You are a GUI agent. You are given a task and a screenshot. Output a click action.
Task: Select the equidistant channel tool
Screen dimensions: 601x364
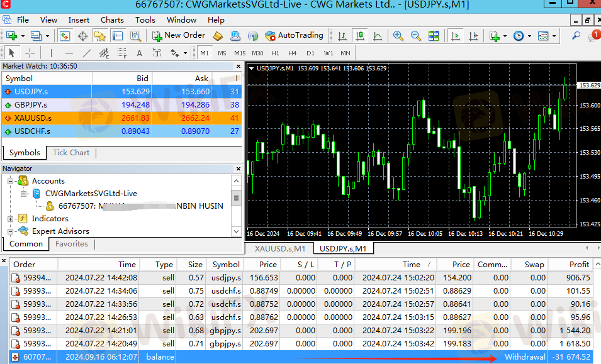pos(104,53)
